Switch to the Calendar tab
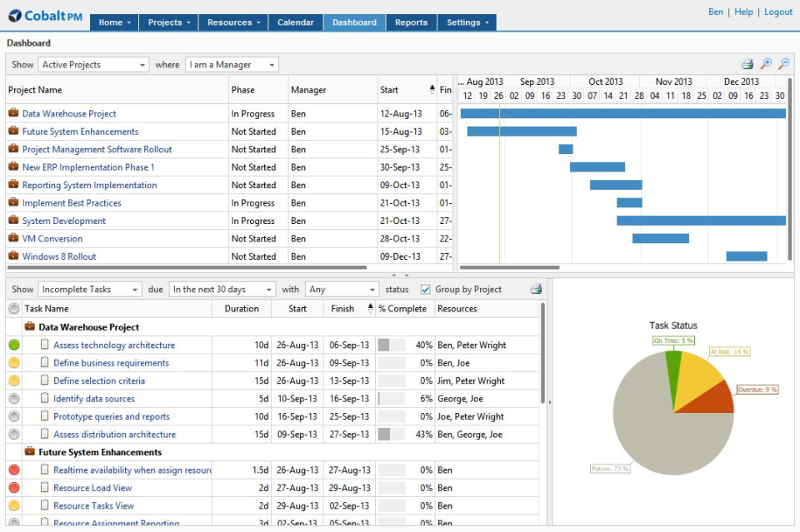The height and width of the screenshot is (532, 800). [x=295, y=22]
